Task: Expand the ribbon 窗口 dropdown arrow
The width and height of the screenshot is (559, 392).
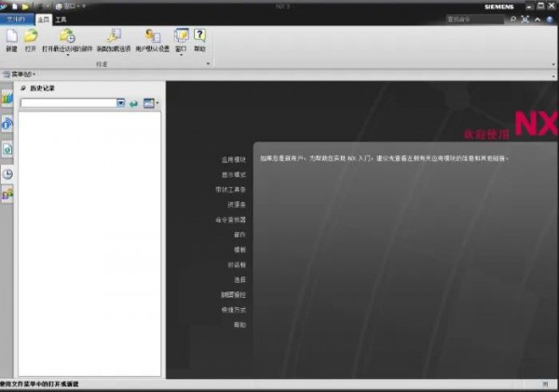Action: coord(181,55)
